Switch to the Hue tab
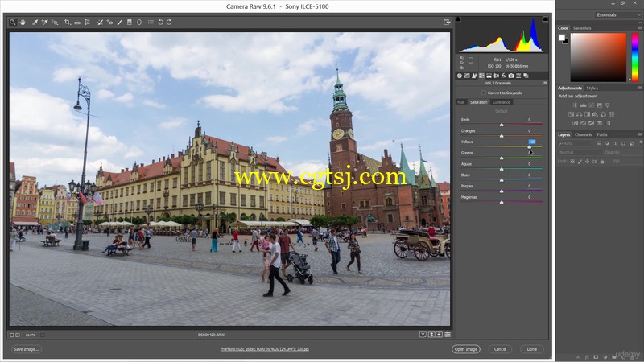This screenshot has height=362, width=644. (460, 102)
